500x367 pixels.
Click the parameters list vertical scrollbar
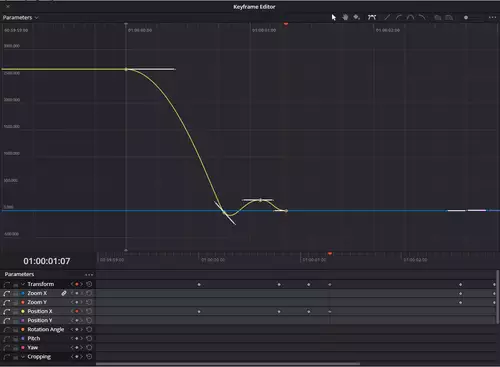click(x=497, y=297)
